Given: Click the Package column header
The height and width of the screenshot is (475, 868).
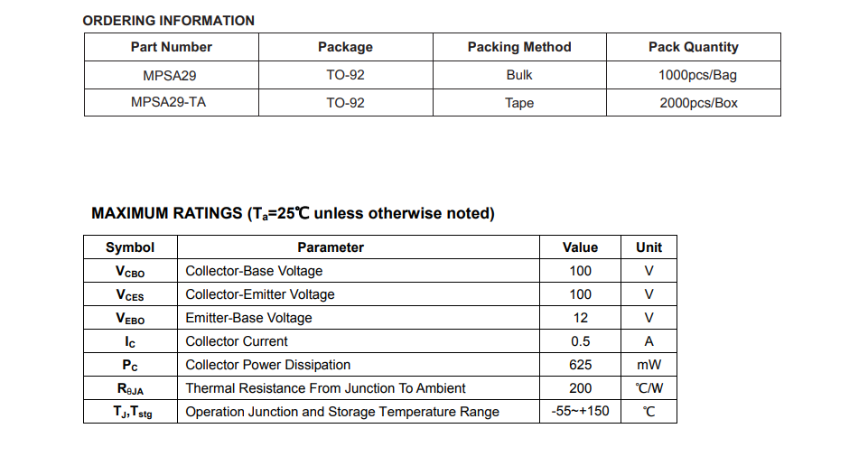Looking at the screenshot, I should click(345, 47).
